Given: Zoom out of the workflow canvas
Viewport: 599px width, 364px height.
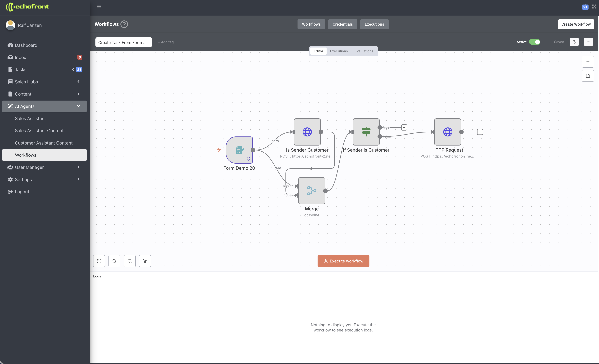Looking at the screenshot, I should point(130,261).
